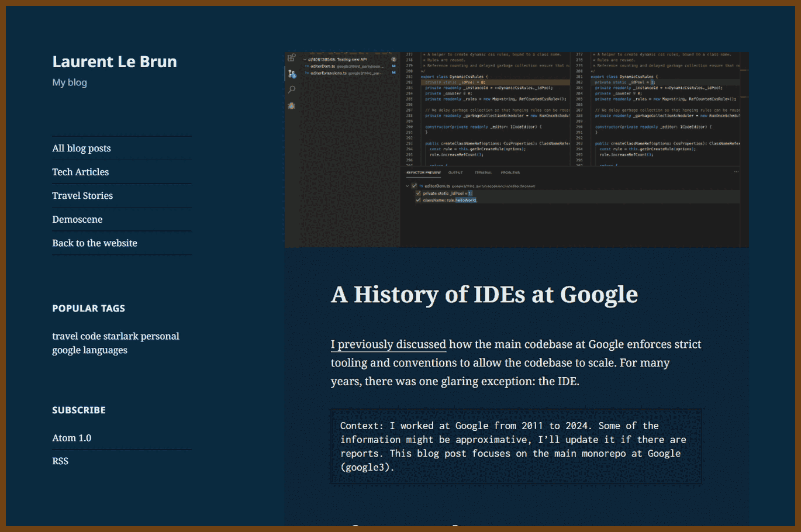The image size is (801, 532).
Task: Click the magnifier Search icon in activity bar
Action: tap(292, 89)
